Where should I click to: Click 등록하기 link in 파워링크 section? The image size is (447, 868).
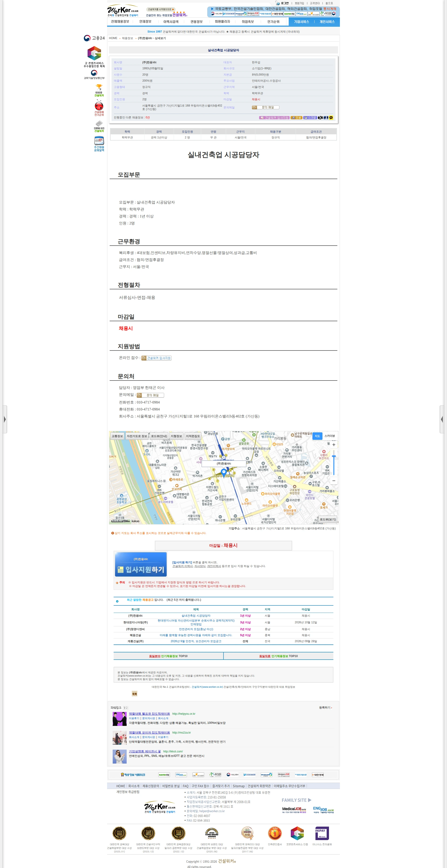(325, 708)
